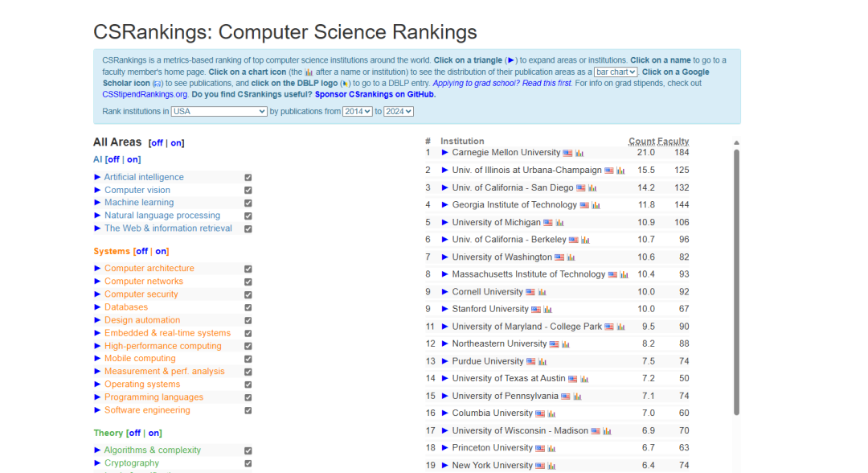The image size is (868, 473).
Task: Expand the Cryptography area triangle
Action: point(97,463)
